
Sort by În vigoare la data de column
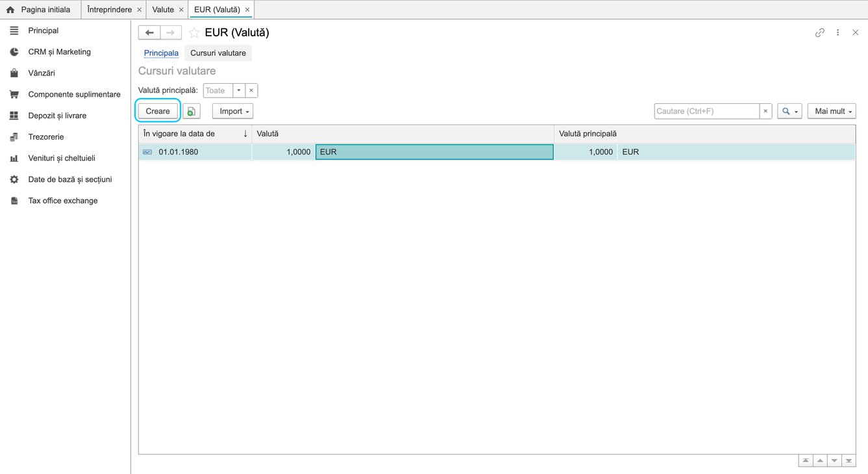coord(195,134)
